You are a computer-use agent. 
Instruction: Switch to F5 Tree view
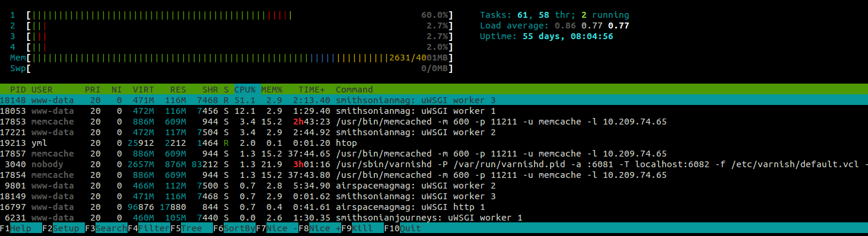pyautogui.click(x=192, y=228)
